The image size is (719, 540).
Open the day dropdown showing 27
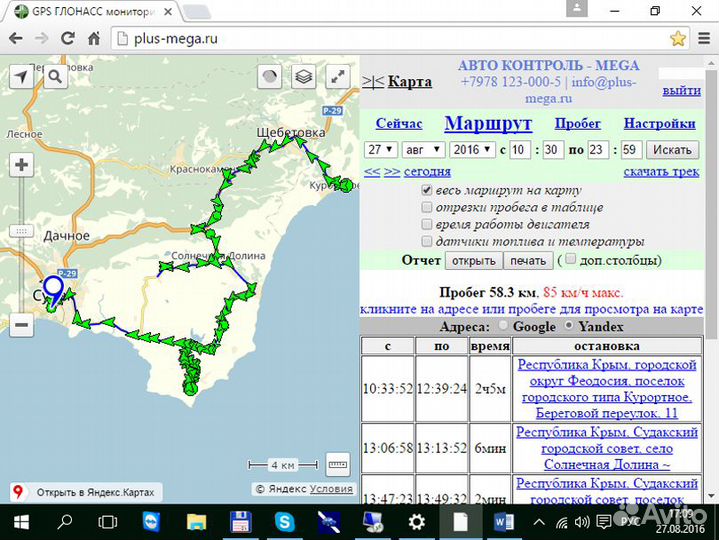[380, 150]
